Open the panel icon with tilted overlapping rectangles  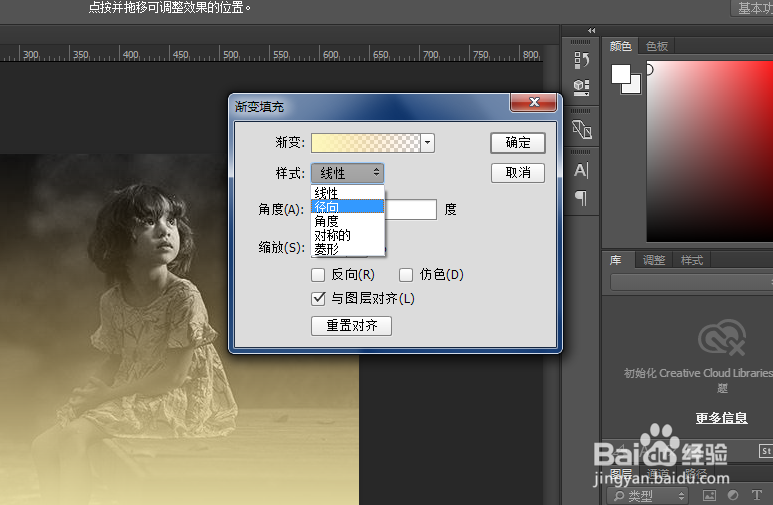tap(582, 130)
